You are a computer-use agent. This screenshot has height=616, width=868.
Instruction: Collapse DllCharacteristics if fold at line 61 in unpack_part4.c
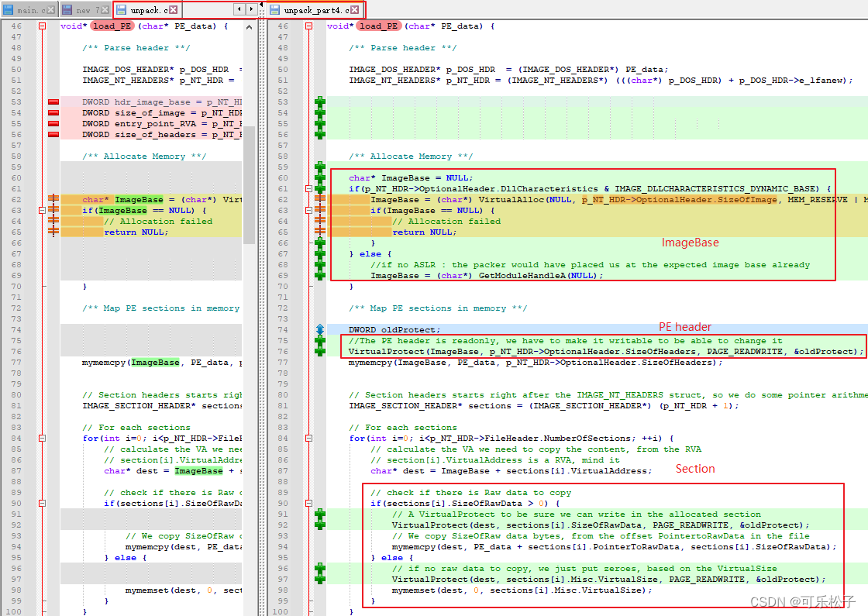(x=309, y=189)
